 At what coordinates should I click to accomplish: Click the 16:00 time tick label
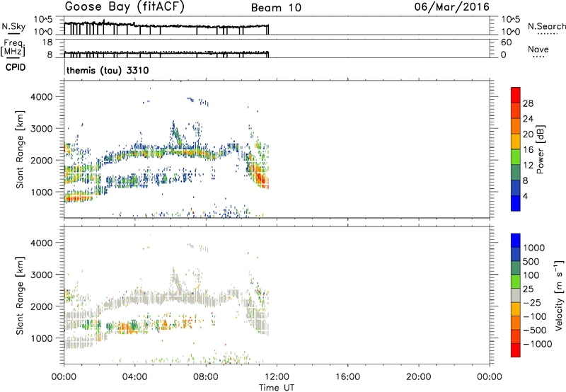tap(347, 377)
